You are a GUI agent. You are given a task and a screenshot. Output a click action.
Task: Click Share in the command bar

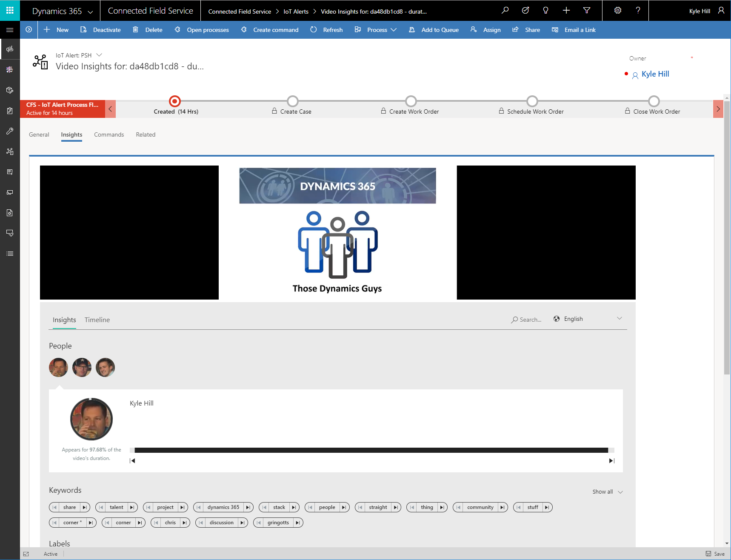pos(526,30)
